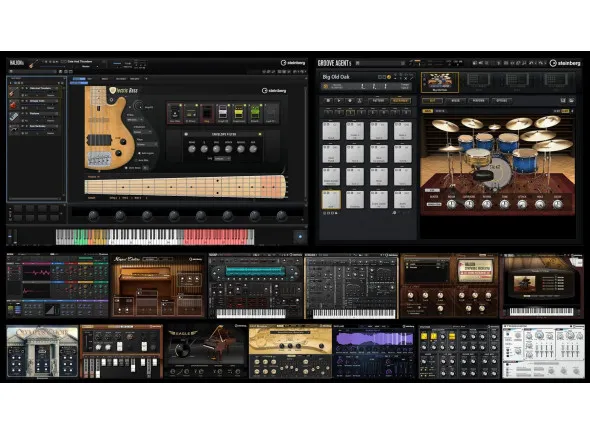The height and width of the screenshot is (434, 590).
Task: Switch to the Options tab in Groove Agent
Action: 502,101
